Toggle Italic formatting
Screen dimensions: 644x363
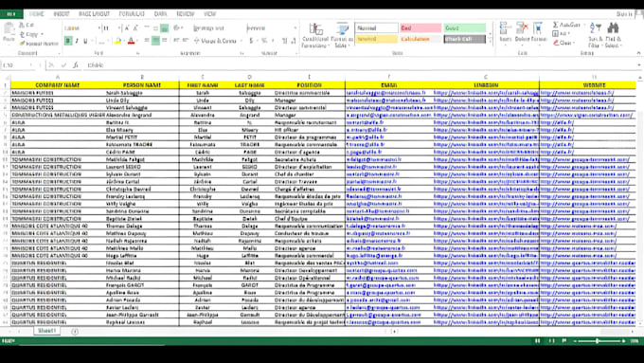pyautogui.click(x=77, y=41)
